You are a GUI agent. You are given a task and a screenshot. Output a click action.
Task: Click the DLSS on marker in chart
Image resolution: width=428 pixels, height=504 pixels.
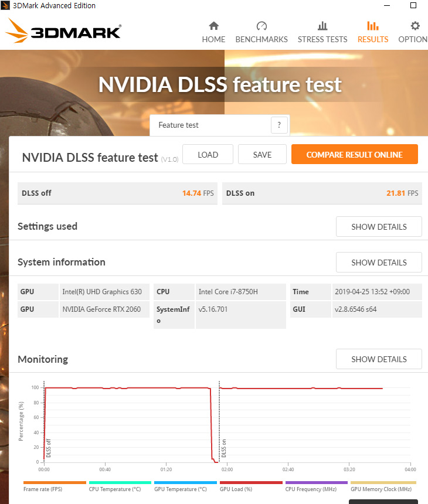click(x=224, y=448)
